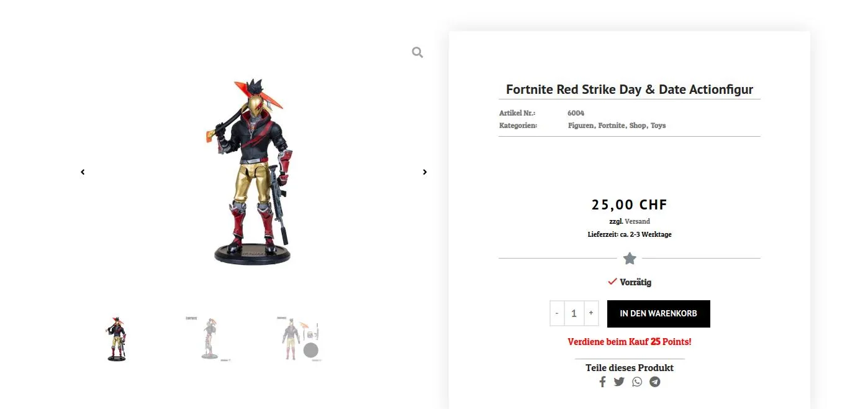The height and width of the screenshot is (409, 868).
Task: Decrease quantity with the minus button
Action: click(557, 313)
